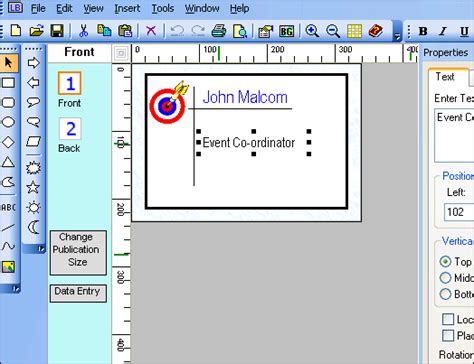Viewport: 474px width, 364px height.
Task: Open print preview icon
Action: pos(240,31)
